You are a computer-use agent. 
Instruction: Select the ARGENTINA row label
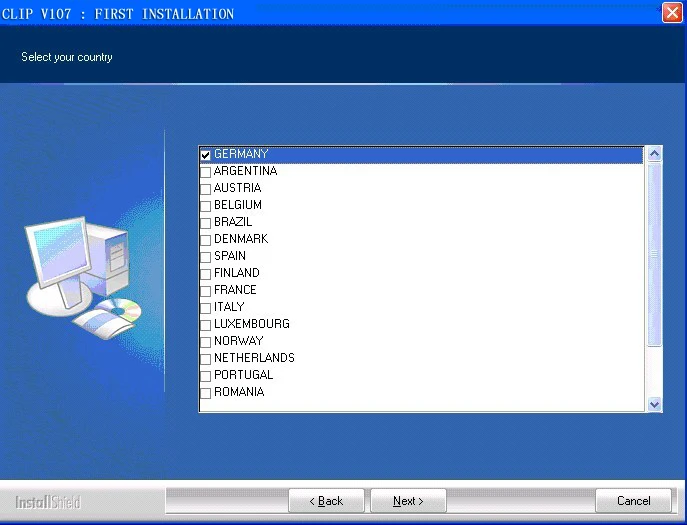pyautogui.click(x=245, y=171)
